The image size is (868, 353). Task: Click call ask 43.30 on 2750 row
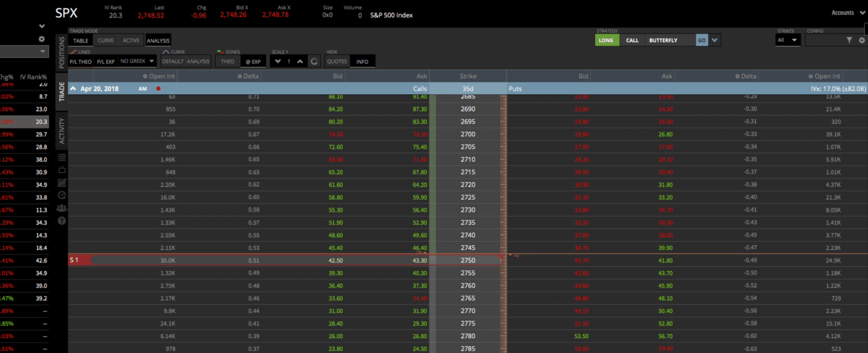[419, 260]
